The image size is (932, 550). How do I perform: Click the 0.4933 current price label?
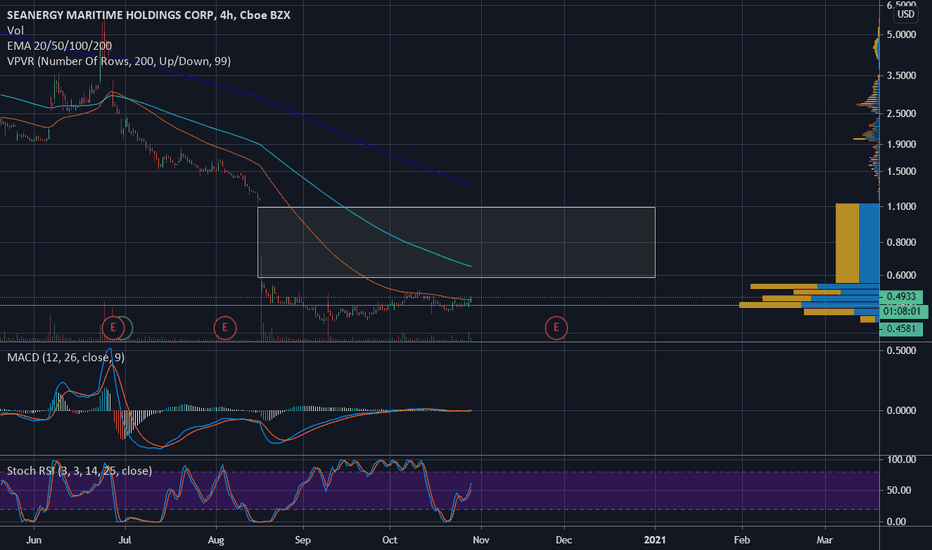[x=901, y=296]
